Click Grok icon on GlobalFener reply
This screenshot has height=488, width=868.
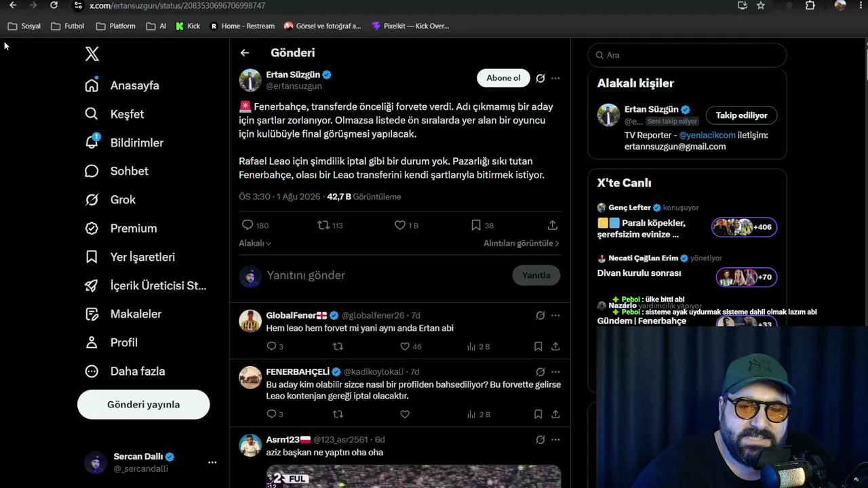click(x=540, y=315)
